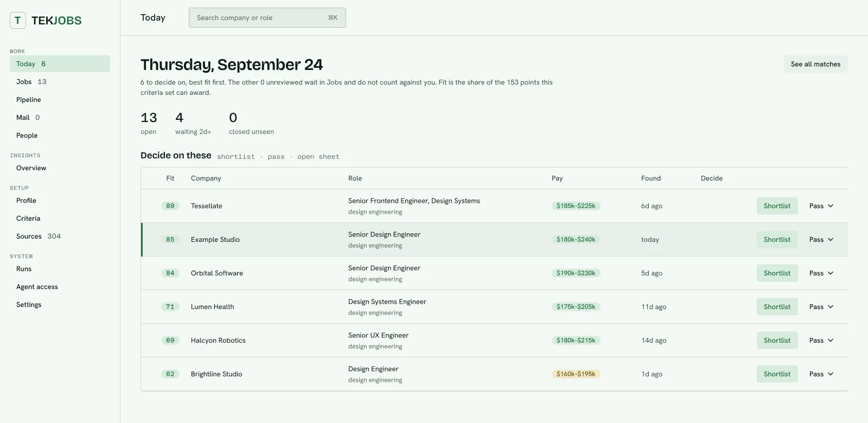This screenshot has height=423, width=868.
Task: Expand the Pass dropdown for Orbital Software
Action: (821, 273)
